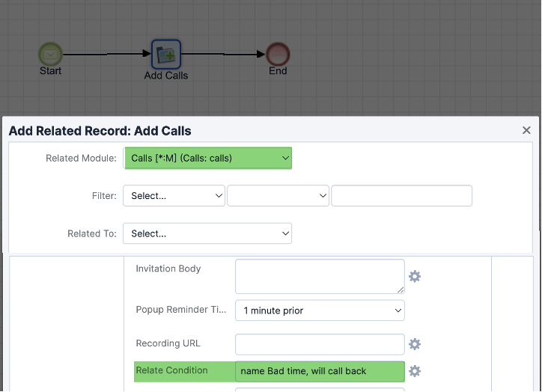This screenshot has height=392, width=542.
Task: Select the Add Calls activity icon
Action: coord(166,55)
